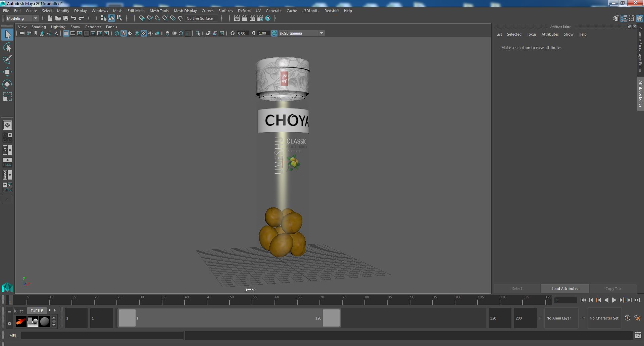Open the shelf menu options icon
644x346 pixels.
coord(9,324)
